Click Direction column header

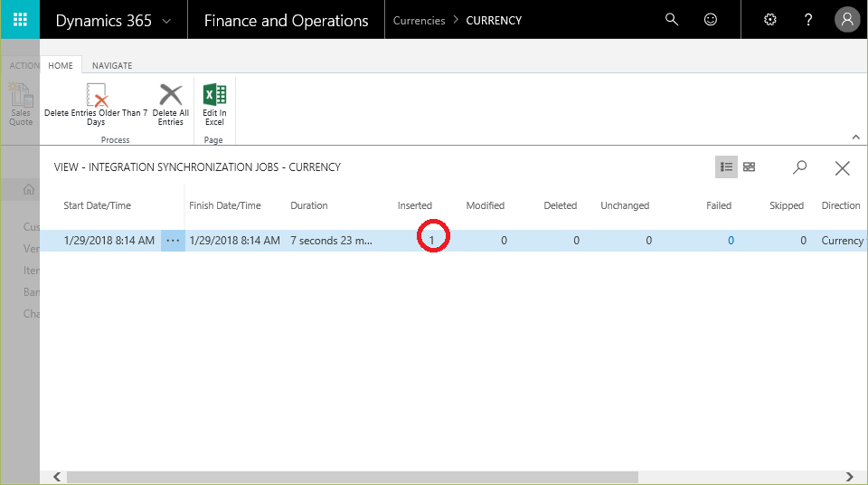click(x=841, y=205)
